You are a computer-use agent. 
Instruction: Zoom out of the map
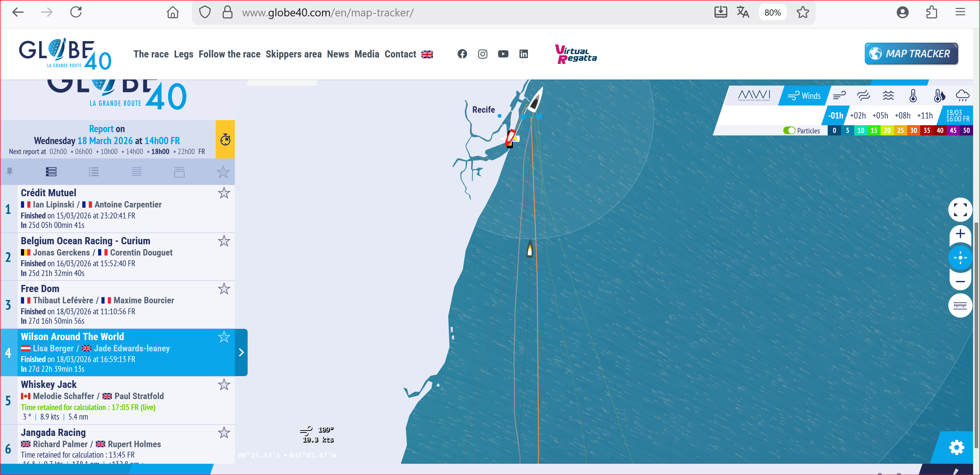tap(960, 282)
